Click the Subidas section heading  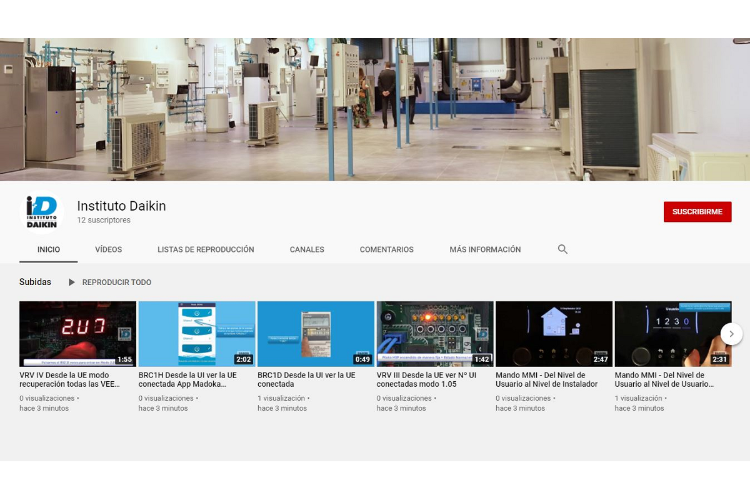click(x=35, y=282)
